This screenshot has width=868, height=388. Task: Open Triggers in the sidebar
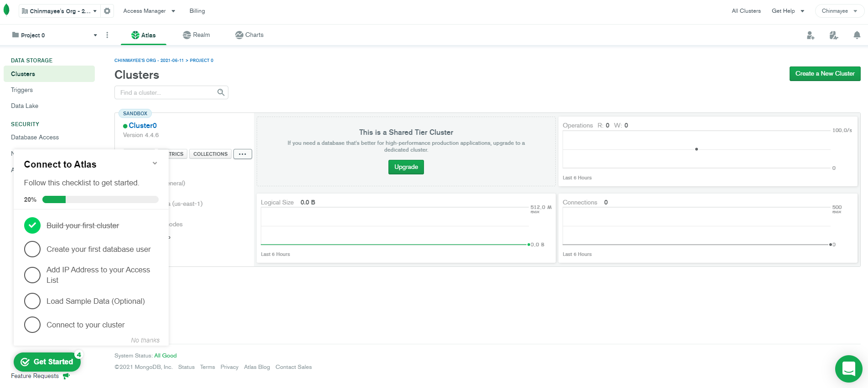(x=22, y=90)
